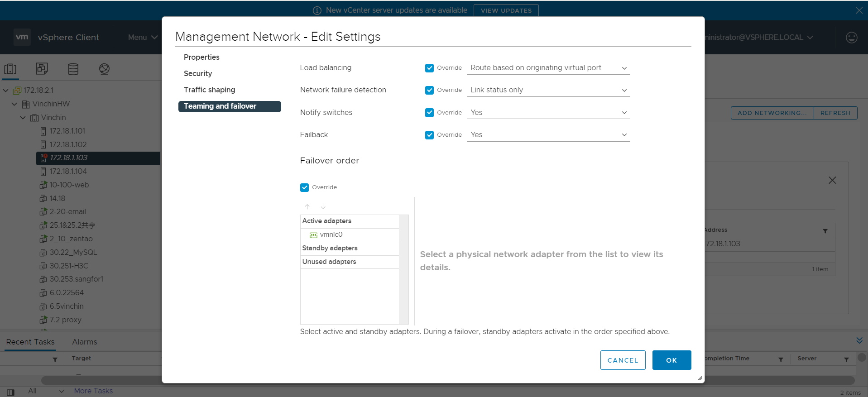
Task: Select the Standby adapters group row
Action: click(x=350, y=249)
